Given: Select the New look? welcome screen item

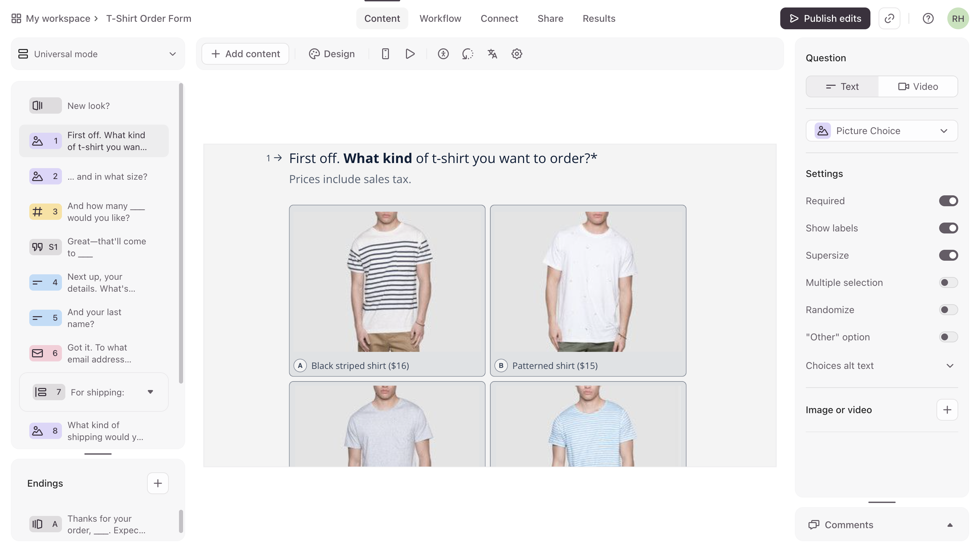Looking at the screenshot, I should pos(94,105).
